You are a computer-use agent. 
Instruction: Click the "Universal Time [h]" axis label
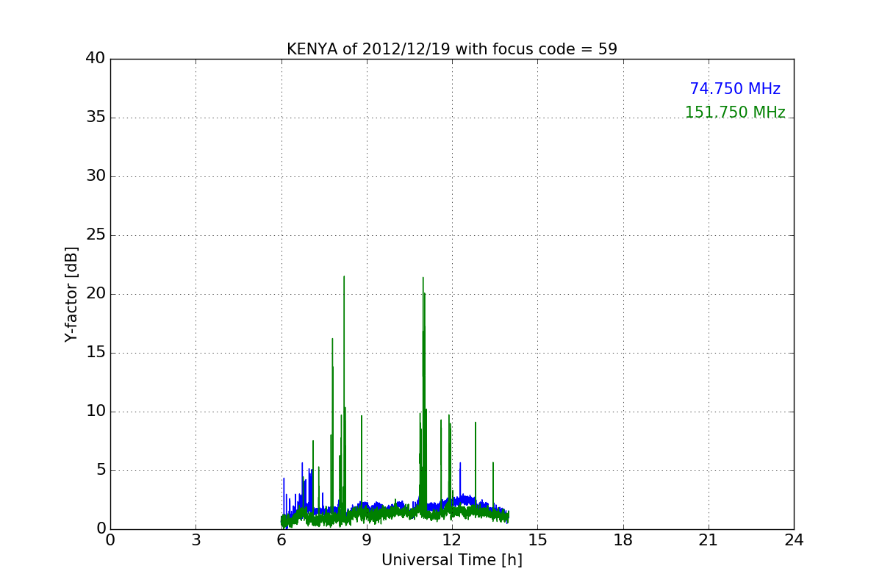coord(452,560)
